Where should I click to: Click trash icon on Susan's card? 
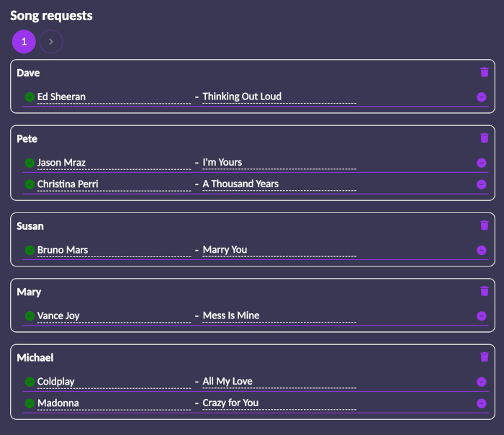(485, 225)
